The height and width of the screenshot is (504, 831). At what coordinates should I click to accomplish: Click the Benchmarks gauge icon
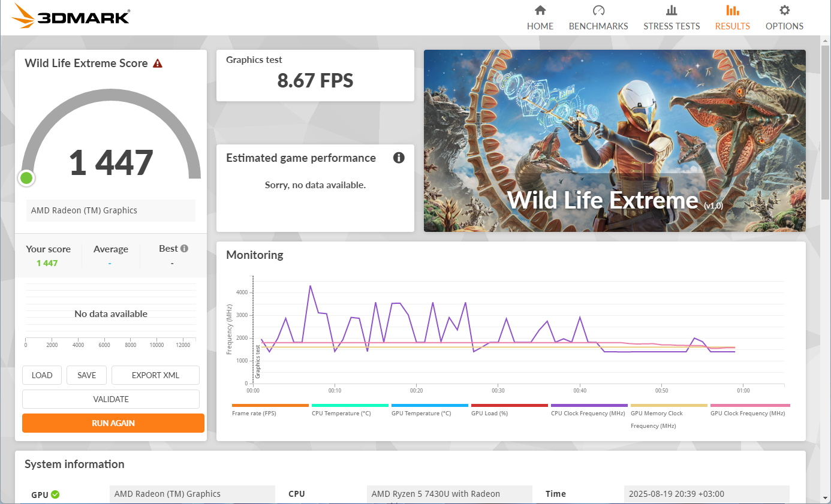(x=598, y=10)
